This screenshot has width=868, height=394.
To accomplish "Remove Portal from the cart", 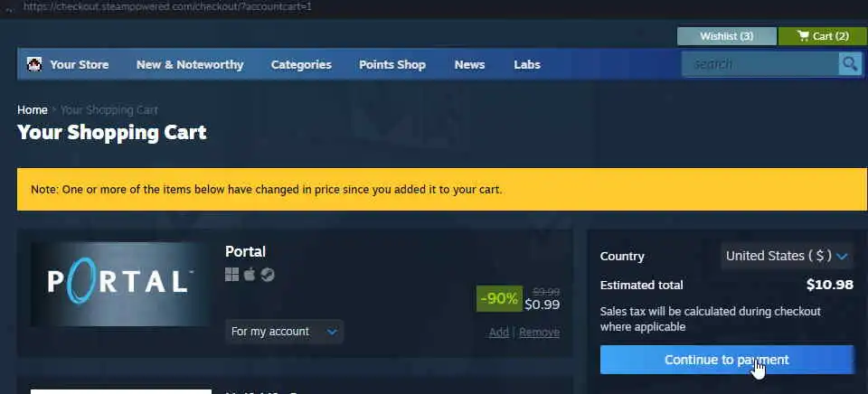I will 539,333.
